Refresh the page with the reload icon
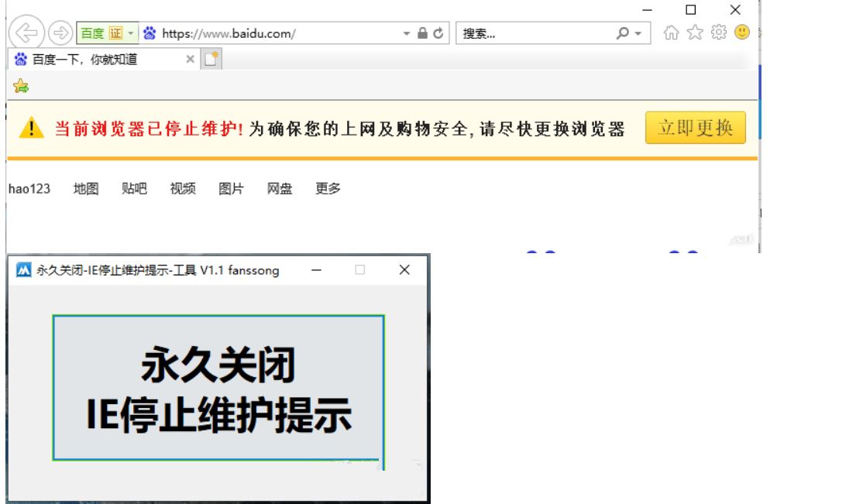This screenshot has width=849, height=504. 439,33
